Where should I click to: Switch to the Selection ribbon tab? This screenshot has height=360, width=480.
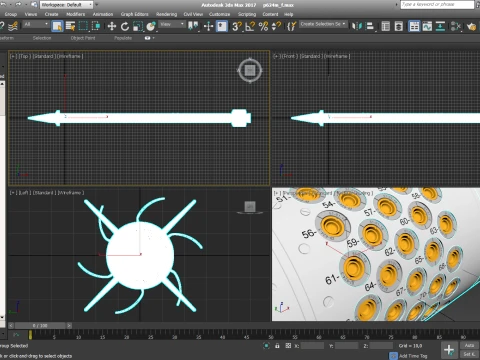(x=42, y=38)
